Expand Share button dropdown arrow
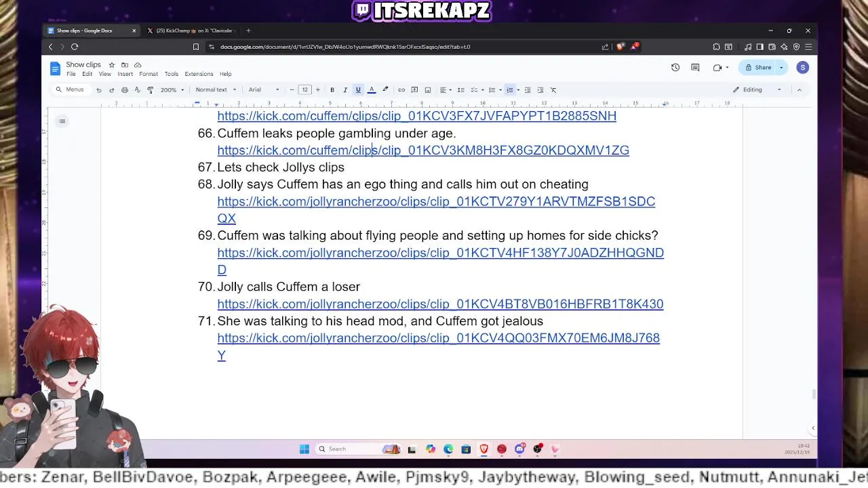Screen dimensions: 868x488 tap(781, 67)
